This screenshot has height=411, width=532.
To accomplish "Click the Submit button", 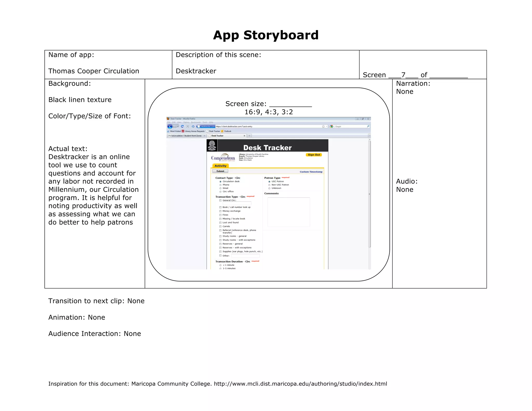I will click(220, 171).
